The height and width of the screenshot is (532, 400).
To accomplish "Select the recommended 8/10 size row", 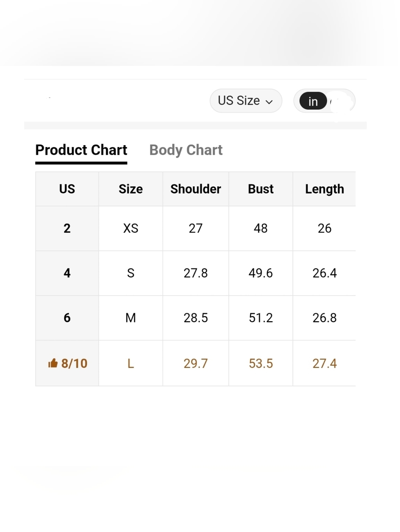I will tap(196, 363).
